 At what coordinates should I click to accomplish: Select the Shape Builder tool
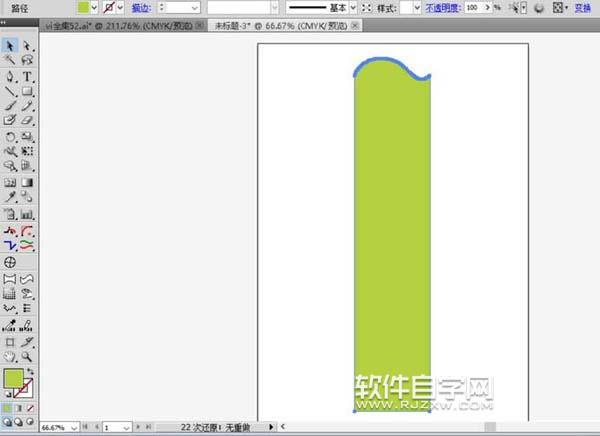point(10,166)
